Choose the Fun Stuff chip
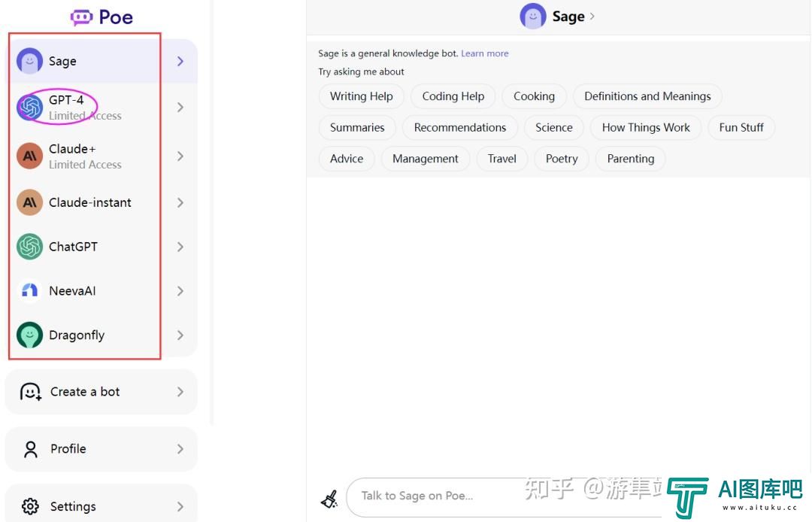The image size is (812, 522). [741, 127]
